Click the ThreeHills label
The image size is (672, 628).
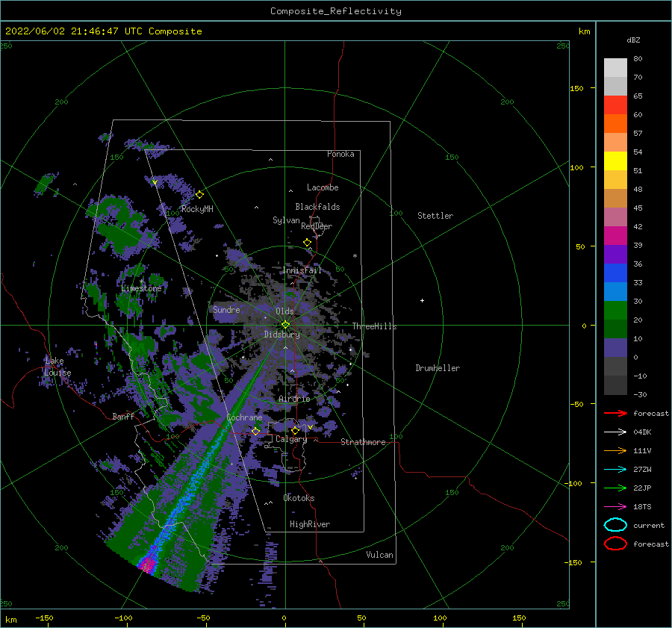tap(374, 326)
